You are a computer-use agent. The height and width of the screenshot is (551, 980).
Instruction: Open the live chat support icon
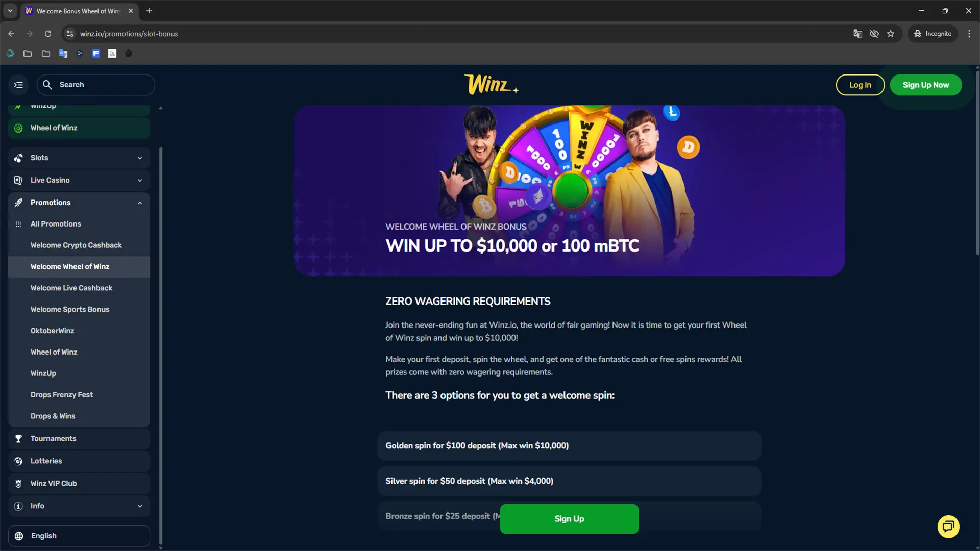(948, 526)
